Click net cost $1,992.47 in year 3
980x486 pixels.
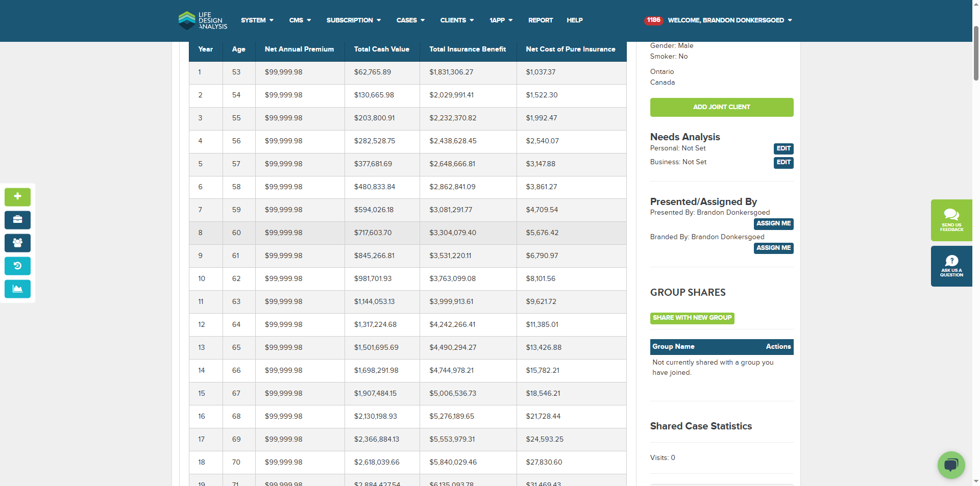tap(542, 118)
